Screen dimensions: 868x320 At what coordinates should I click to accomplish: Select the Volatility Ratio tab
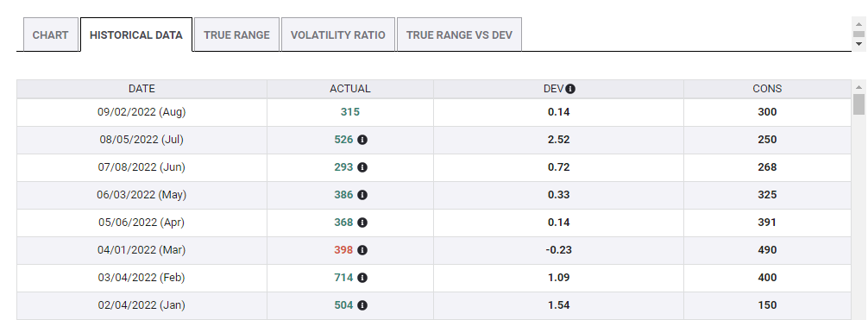337,35
